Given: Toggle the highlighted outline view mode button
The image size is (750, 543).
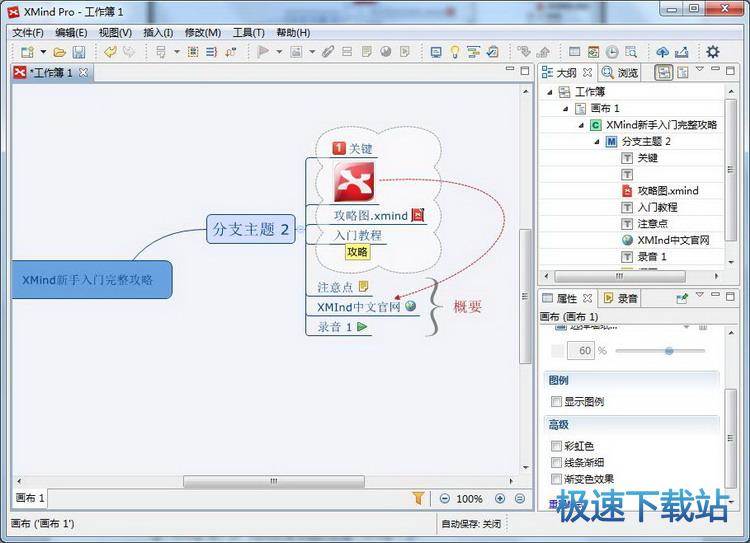Looking at the screenshot, I should pos(664,72).
